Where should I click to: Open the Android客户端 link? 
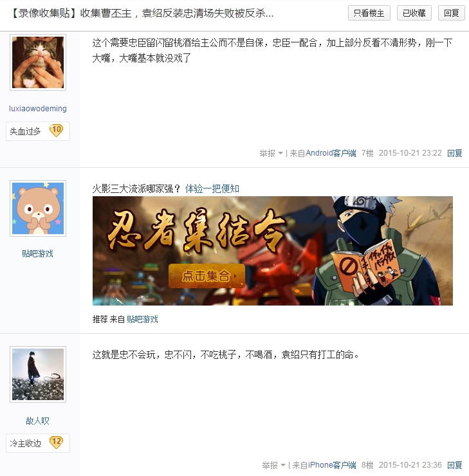331,153
